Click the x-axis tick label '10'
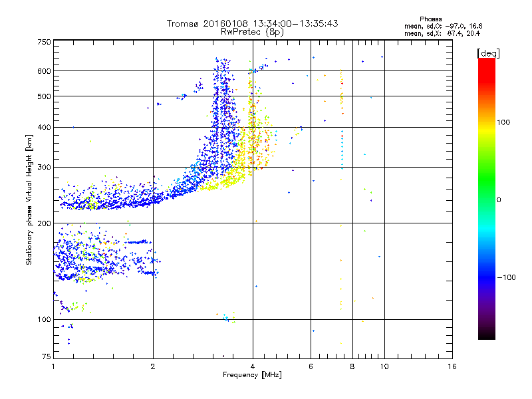This screenshot has width=532, height=399. (x=384, y=366)
